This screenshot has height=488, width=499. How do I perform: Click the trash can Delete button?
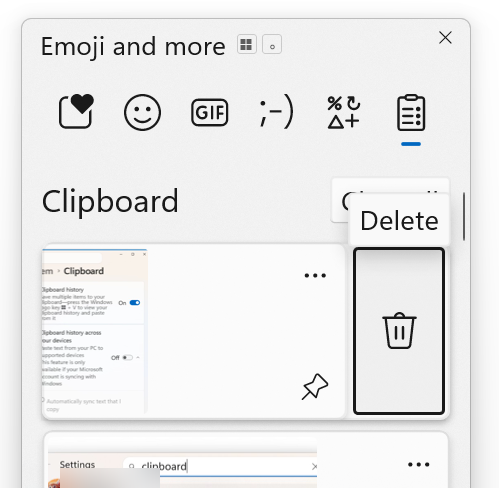click(399, 331)
